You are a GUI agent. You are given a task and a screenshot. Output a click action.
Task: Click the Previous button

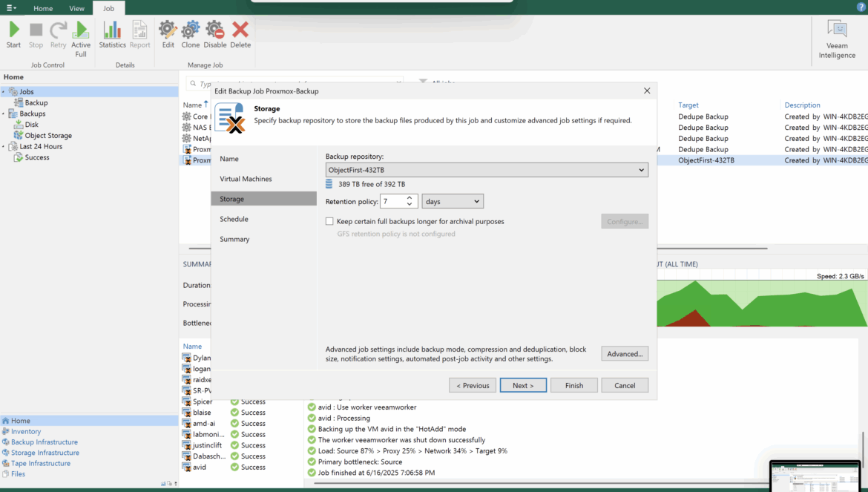click(x=472, y=385)
